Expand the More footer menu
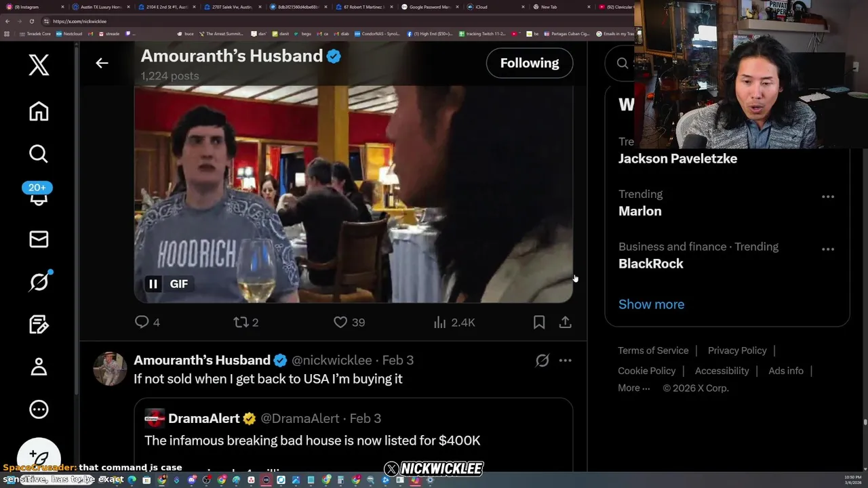The width and height of the screenshot is (868, 488). pyautogui.click(x=633, y=388)
